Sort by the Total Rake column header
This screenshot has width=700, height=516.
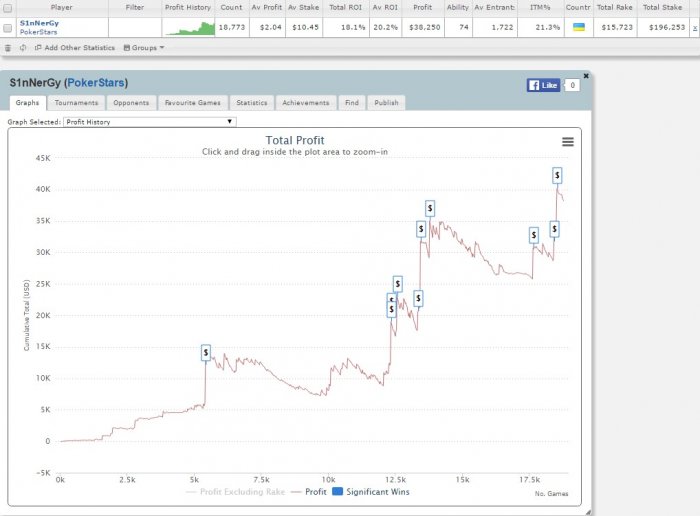(615, 8)
